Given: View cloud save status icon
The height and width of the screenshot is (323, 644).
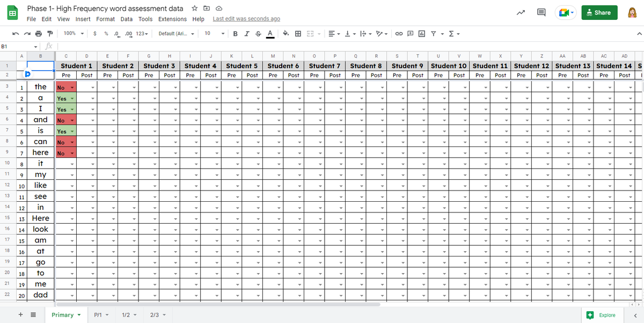Looking at the screenshot, I should coord(219,9).
